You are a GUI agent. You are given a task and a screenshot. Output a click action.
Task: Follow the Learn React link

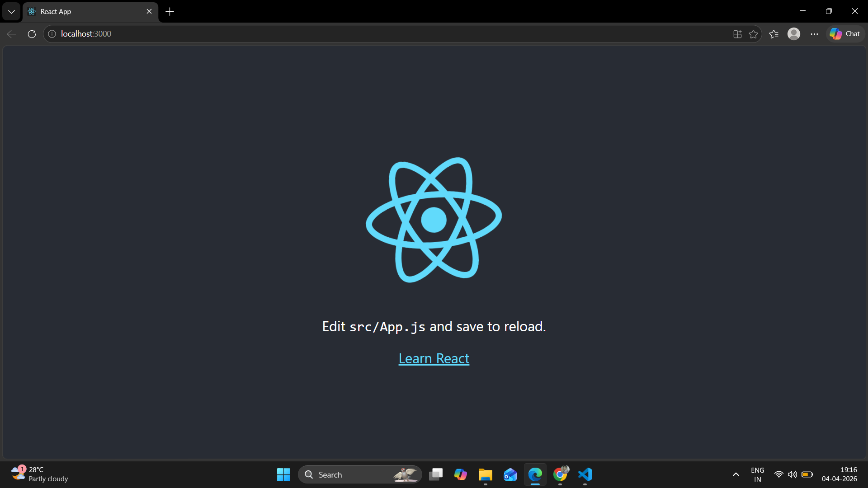pos(434,358)
